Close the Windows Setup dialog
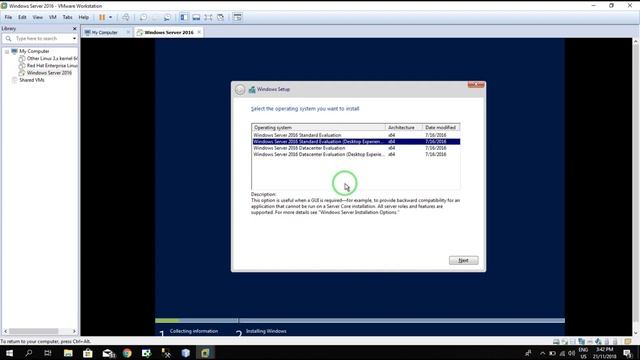The image size is (640, 360). [x=476, y=84]
